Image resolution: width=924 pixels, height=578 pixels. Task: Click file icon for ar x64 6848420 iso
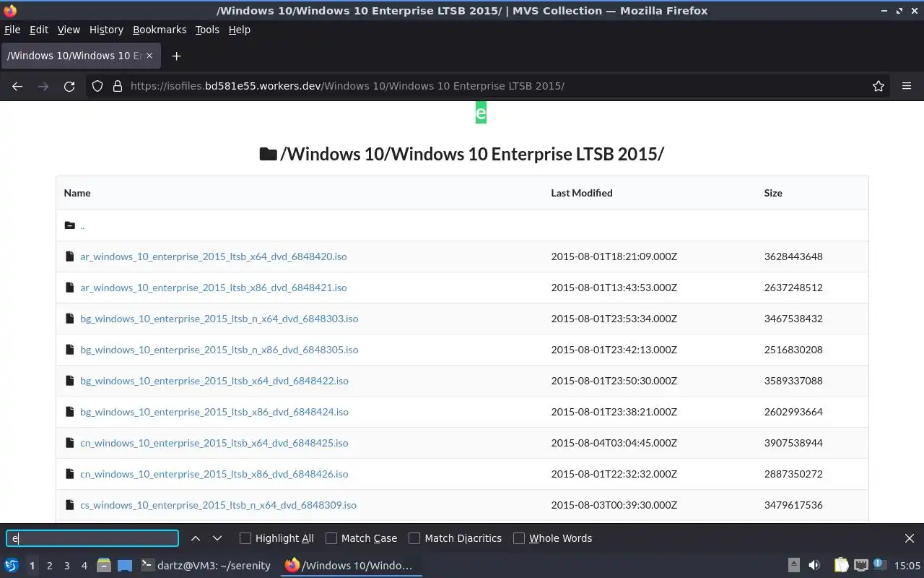(x=70, y=256)
